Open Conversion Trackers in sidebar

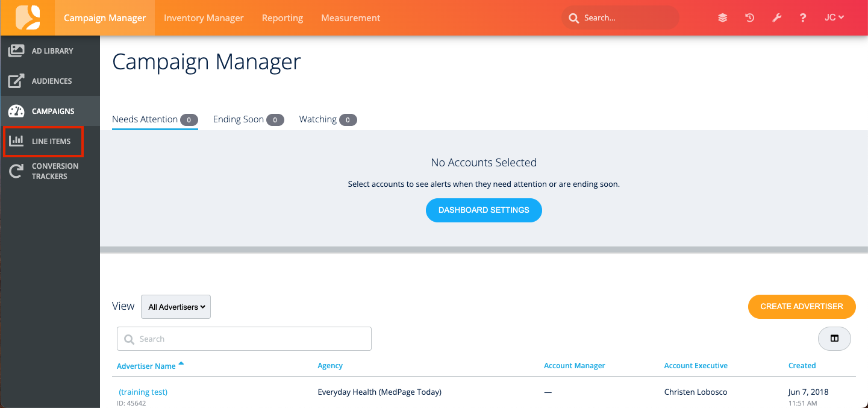(54, 171)
